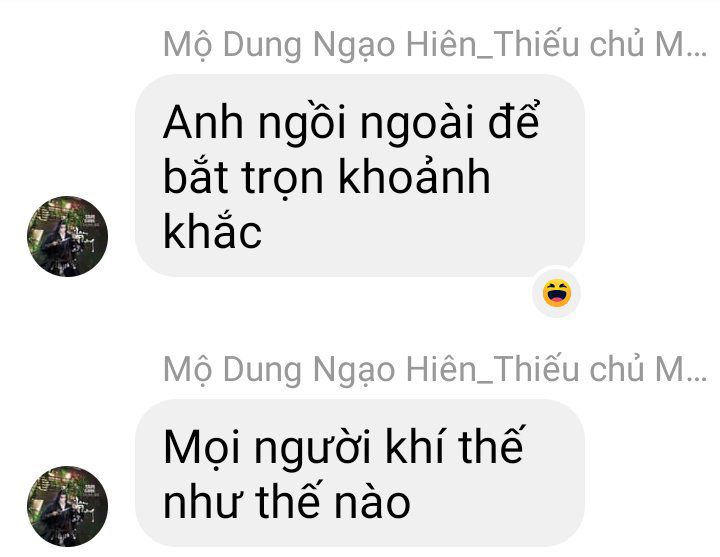Click the word "nào" ending the second message
The width and height of the screenshot is (720, 557).
[x=372, y=503]
